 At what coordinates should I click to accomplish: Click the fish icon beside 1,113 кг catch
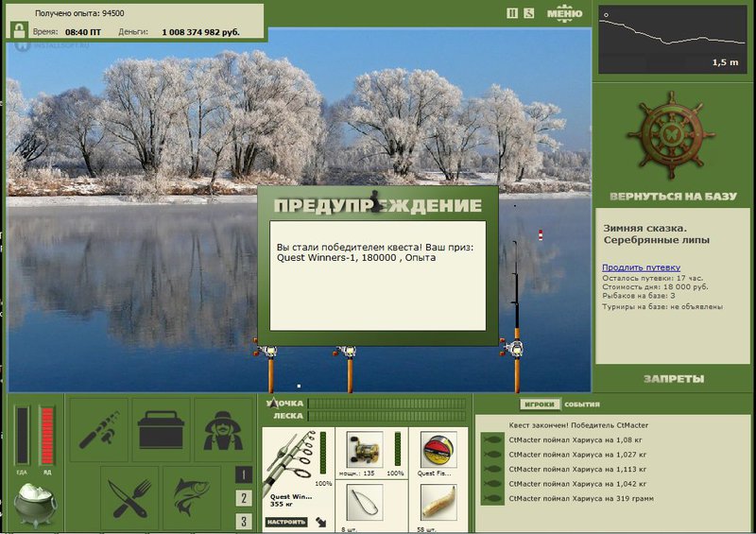point(492,469)
